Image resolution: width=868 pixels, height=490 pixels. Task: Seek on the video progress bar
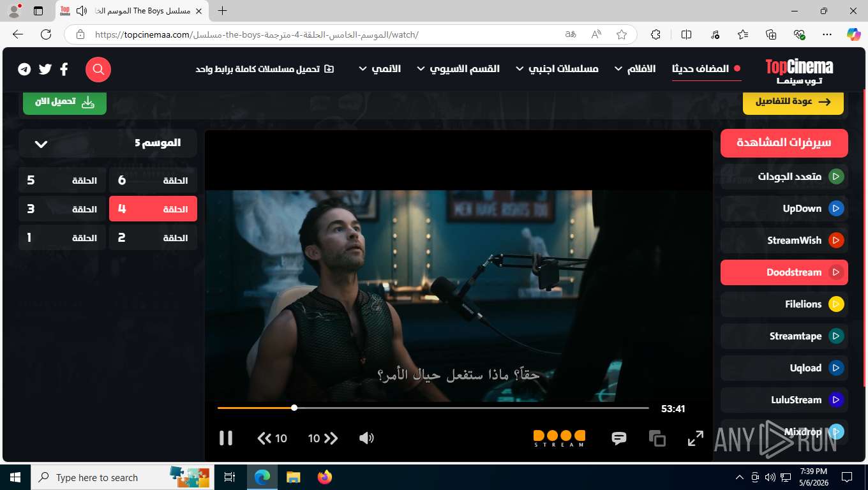(433, 408)
